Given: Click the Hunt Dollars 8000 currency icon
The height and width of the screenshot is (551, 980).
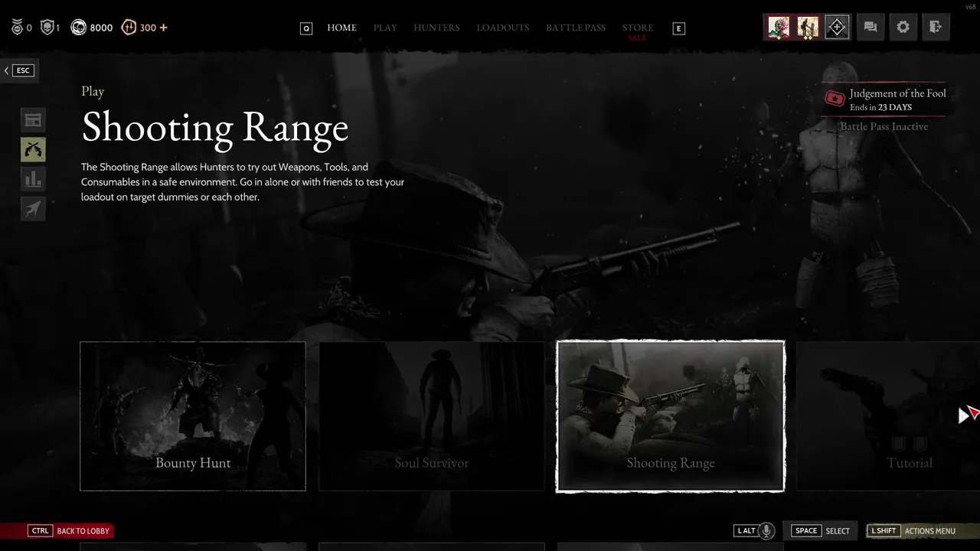Looking at the screenshot, I should [78, 28].
